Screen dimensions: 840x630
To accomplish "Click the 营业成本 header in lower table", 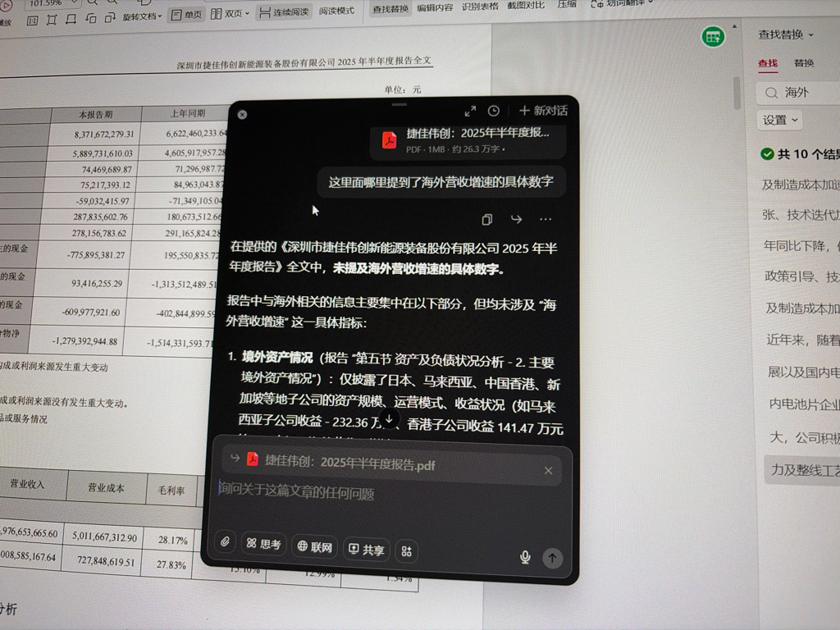I will (106, 487).
